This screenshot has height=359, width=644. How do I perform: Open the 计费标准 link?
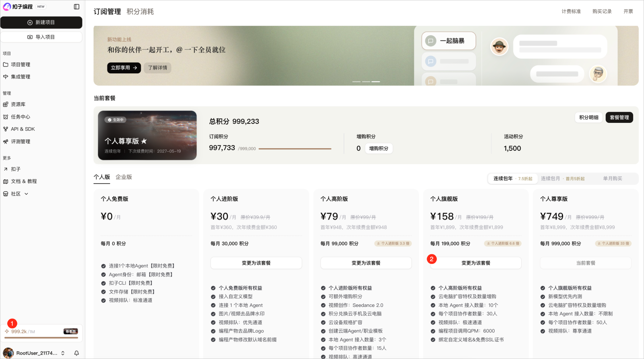[571, 11]
